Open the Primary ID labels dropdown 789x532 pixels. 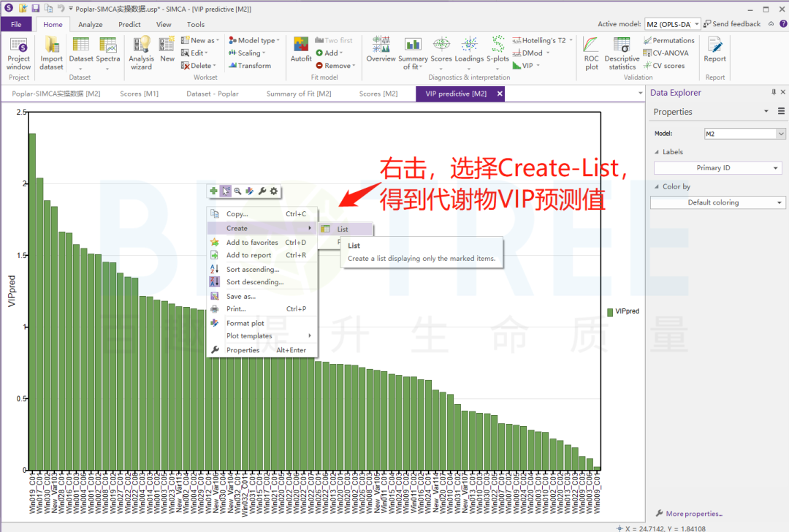coord(717,168)
